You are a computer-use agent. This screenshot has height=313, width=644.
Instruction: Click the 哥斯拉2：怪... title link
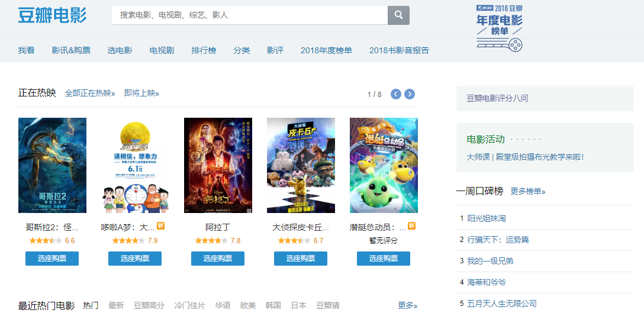(51, 227)
